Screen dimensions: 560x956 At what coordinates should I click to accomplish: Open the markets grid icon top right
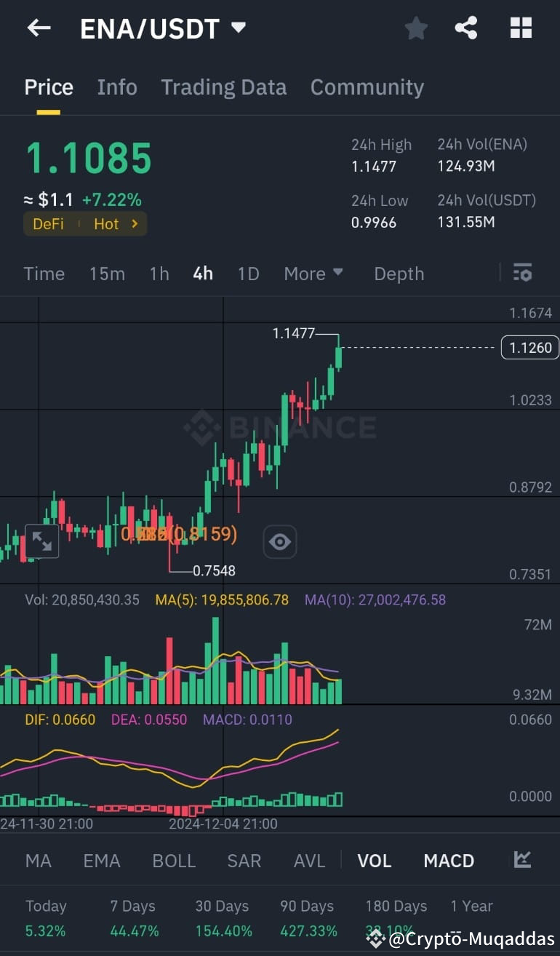[521, 28]
